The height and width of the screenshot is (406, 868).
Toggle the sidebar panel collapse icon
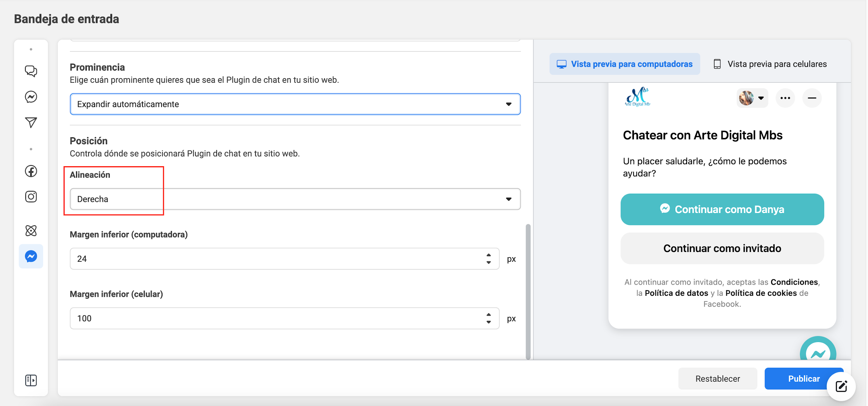[x=31, y=380]
